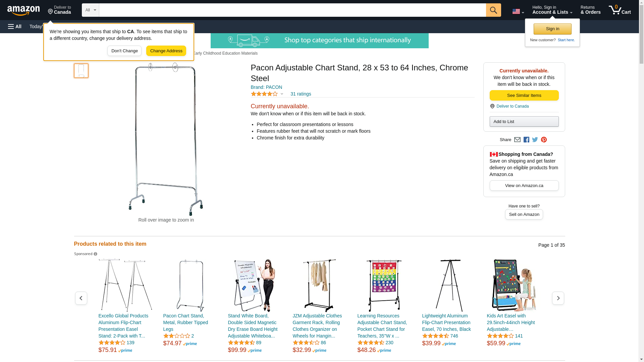Share the product via email icon
This screenshot has width=644, height=362.
click(x=517, y=140)
